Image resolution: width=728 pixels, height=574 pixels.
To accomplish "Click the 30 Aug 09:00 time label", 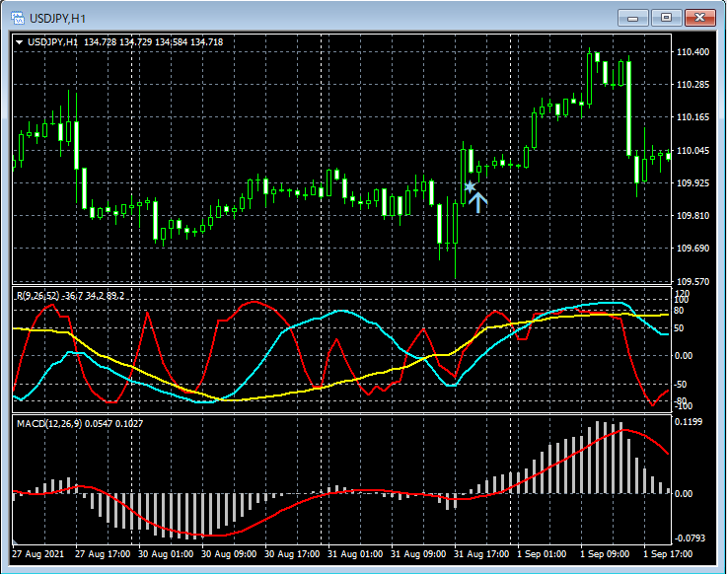I will 227,554.
